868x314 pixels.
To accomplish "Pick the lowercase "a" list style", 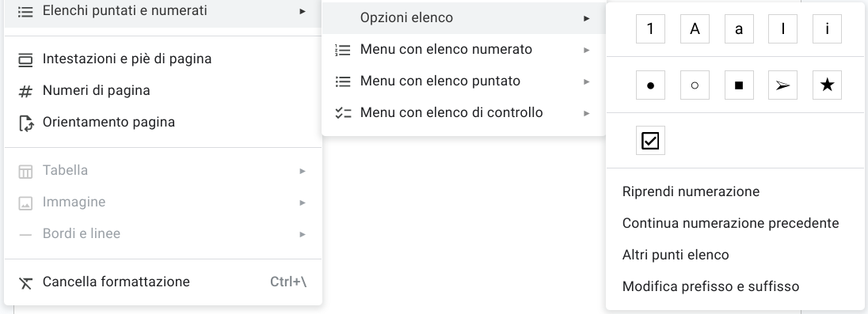I will point(738,28).
